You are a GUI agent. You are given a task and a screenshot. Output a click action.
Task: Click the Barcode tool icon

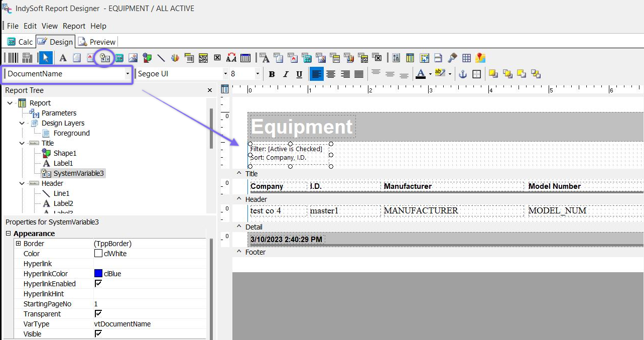pyautogui.click(x=13, y=58)
